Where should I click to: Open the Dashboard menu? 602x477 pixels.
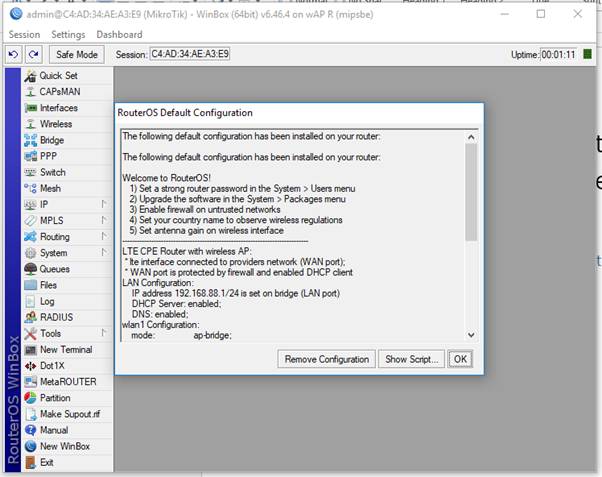click(x=119, y=35)
